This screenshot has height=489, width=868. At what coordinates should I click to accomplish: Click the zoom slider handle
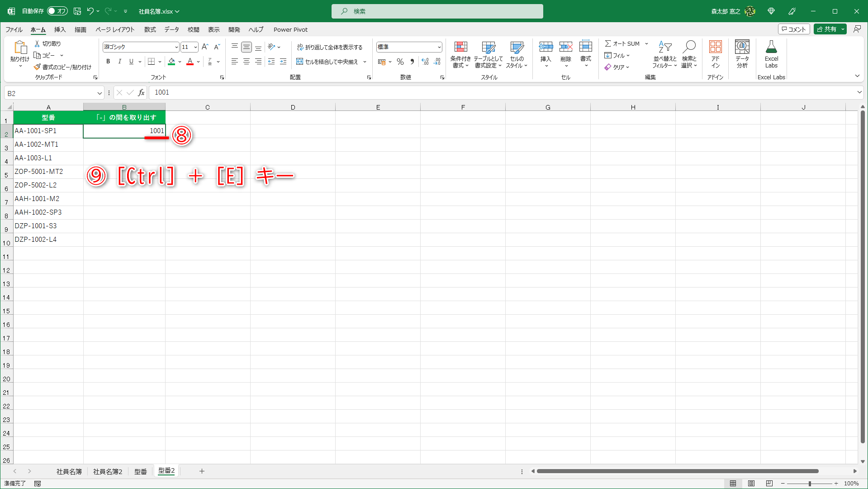[810, 484]
